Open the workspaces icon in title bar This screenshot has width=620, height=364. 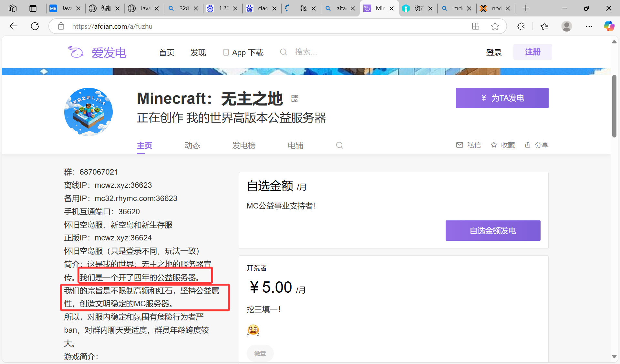[13, 8]
